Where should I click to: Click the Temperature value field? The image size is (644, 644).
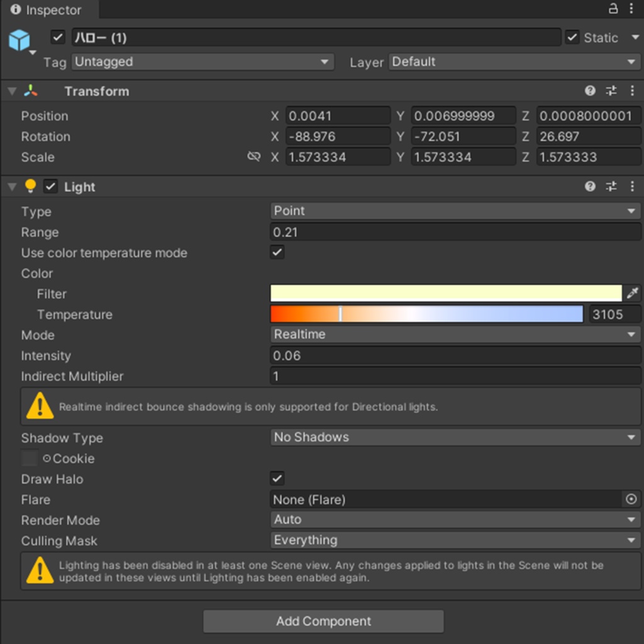[614, 314]
